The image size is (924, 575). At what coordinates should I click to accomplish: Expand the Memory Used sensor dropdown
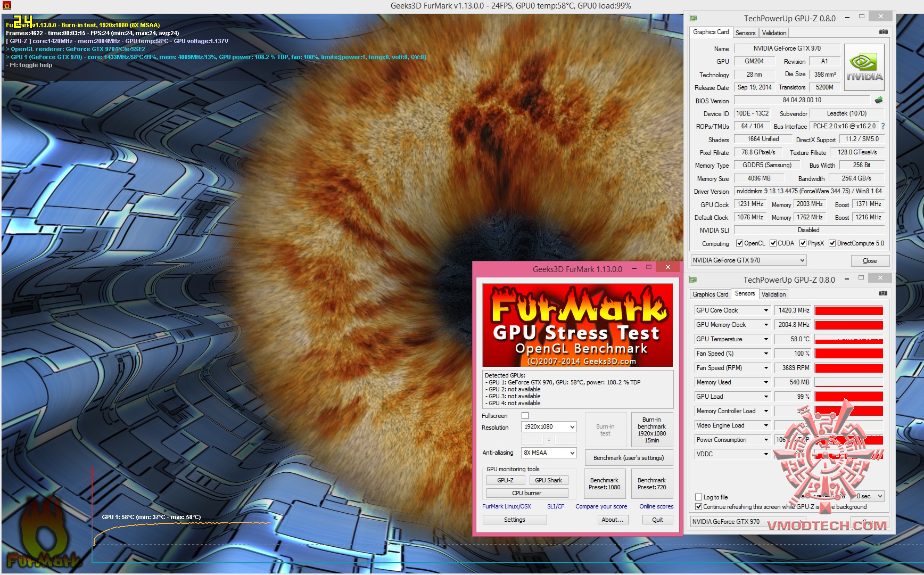(766, 382)
